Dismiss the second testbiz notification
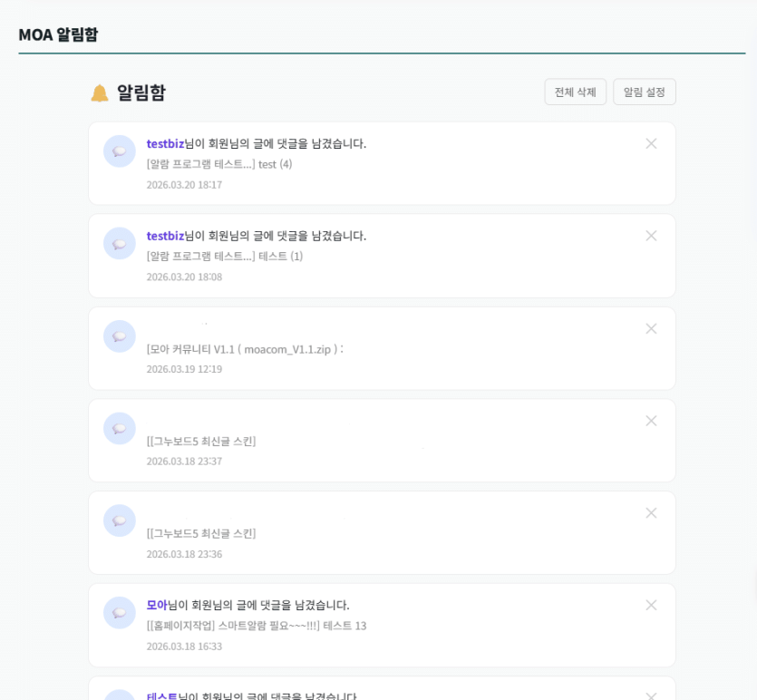Image resolution: width=757 pixels, height=700 pixels. (x=651, y=235)
